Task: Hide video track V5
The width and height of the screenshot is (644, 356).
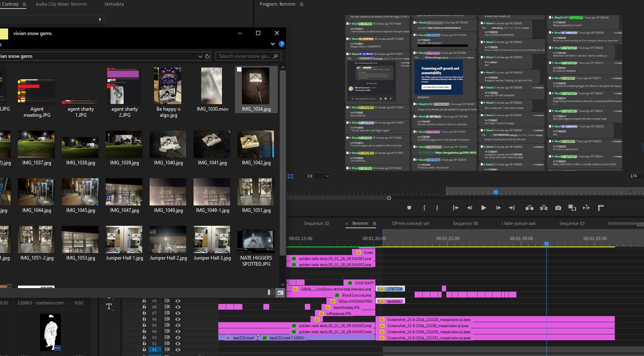Action: pyautogui.click(x=178, y=325)
